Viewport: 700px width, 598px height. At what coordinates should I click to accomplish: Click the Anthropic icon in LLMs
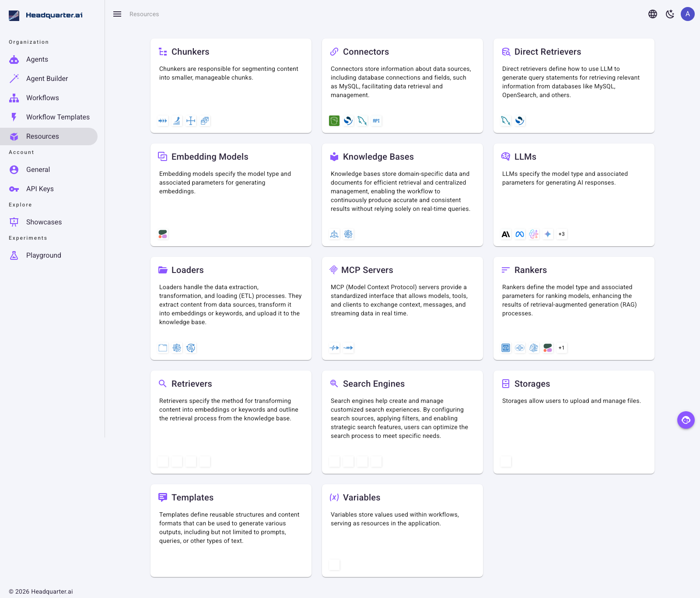[506, 234]
